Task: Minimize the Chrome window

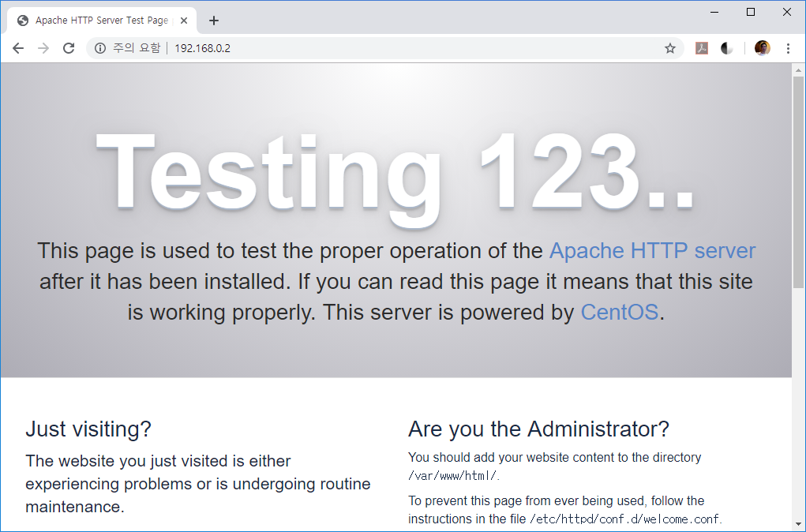Action: point(714,12)
